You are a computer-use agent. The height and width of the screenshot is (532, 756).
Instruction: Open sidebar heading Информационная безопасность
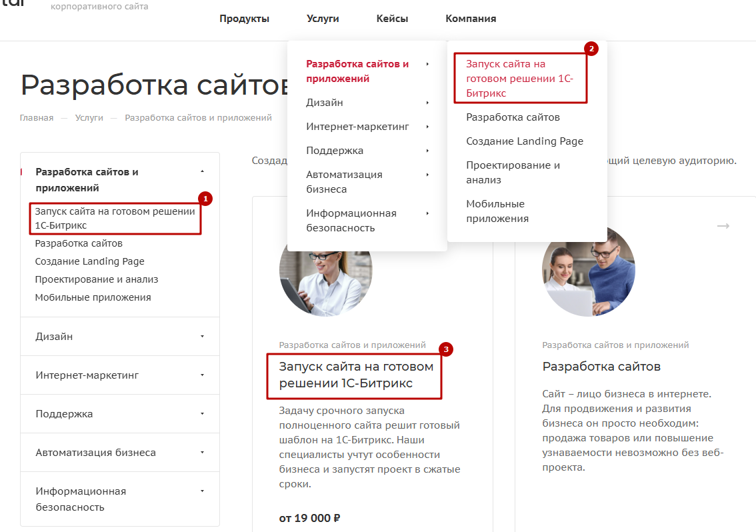(81, 499)
